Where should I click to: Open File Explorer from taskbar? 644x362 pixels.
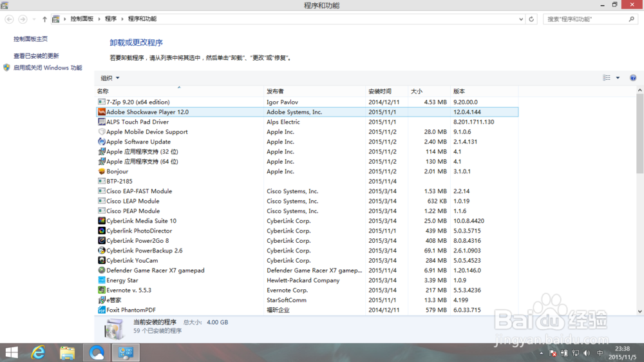pyautogui.click(x=67, y=352)
